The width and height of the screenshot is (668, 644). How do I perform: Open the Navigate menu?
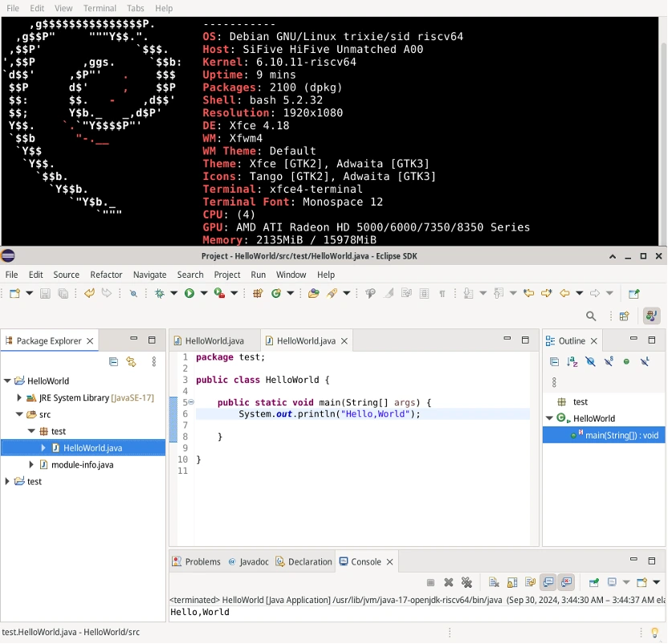(149, 275)
